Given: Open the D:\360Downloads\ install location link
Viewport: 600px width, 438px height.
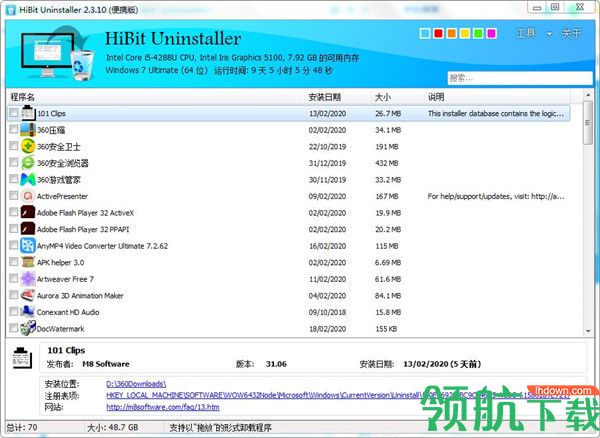Looking at the screenshot, I should pyautogui.click(x=136, y=384).
